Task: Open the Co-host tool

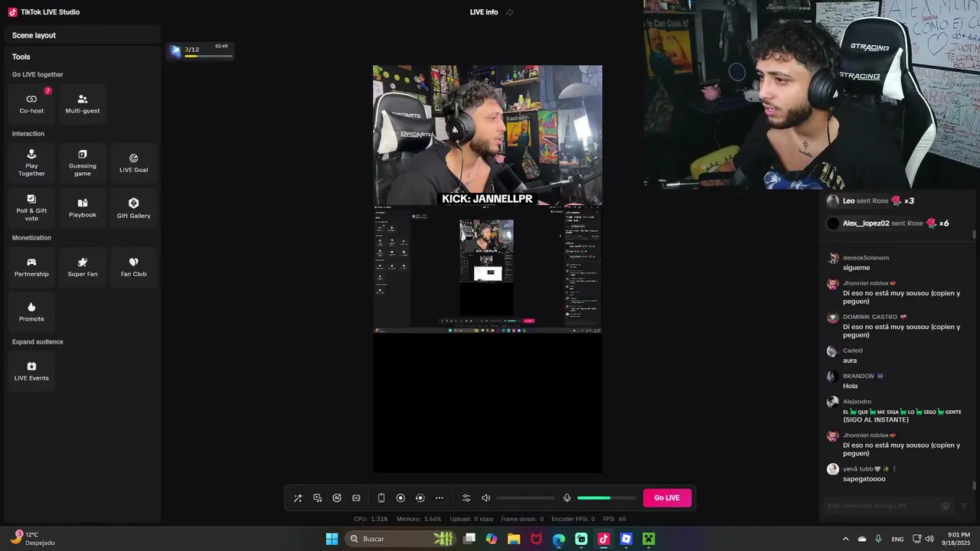Action: (31, 104)
